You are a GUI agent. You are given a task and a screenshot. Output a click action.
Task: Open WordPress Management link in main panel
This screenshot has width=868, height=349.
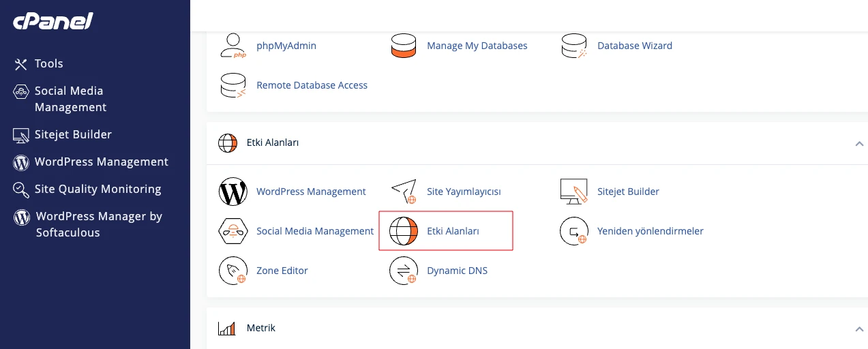(x=311, y=192)
